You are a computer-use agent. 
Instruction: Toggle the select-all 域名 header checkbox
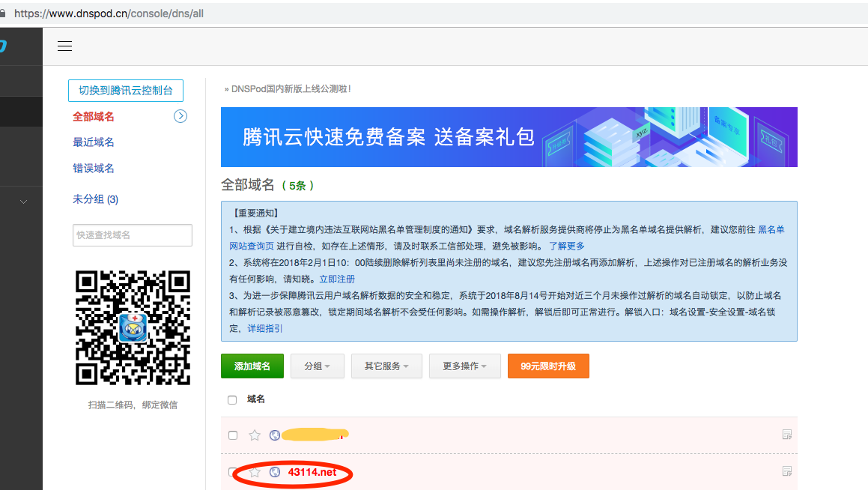232,400
